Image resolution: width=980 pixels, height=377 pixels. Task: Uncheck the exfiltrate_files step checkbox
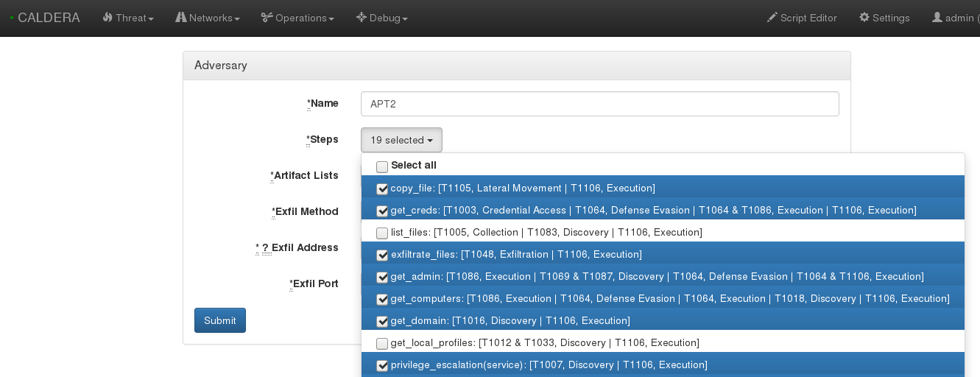click(382, 255)
